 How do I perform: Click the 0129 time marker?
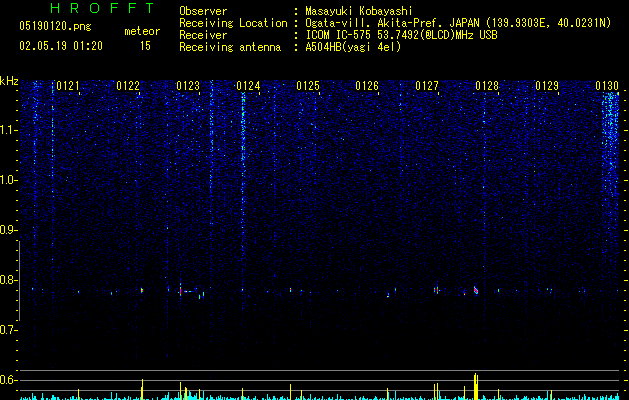coord(547,86)
